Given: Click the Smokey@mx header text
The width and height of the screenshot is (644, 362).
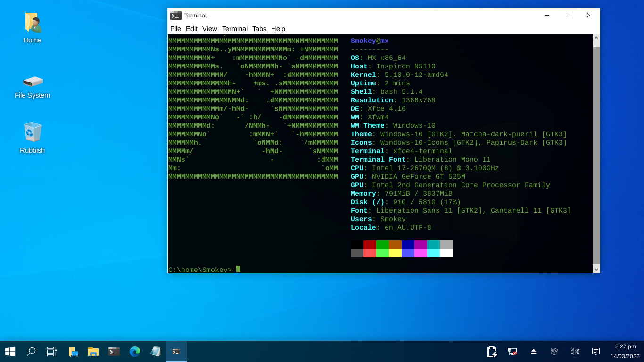Looking at the screenshot, I should (x=370, y=41).
